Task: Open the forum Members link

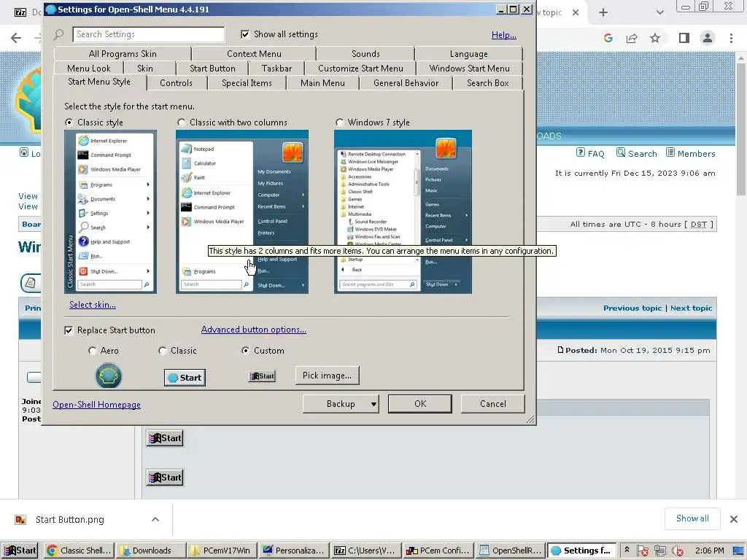Action: (691, 153)
